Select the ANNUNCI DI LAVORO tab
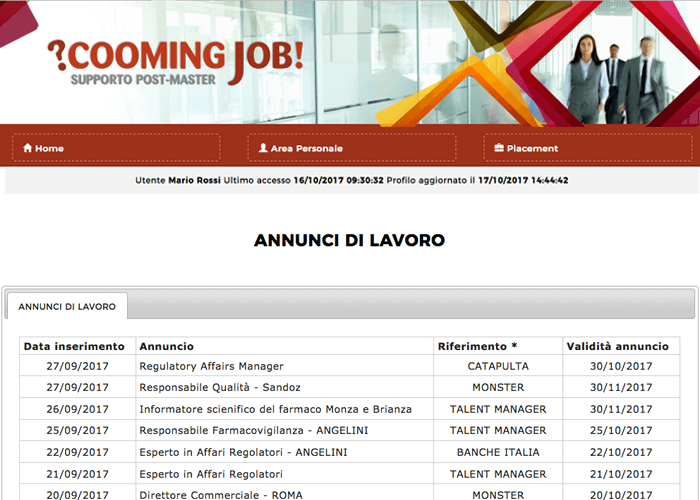 (67, 306)
